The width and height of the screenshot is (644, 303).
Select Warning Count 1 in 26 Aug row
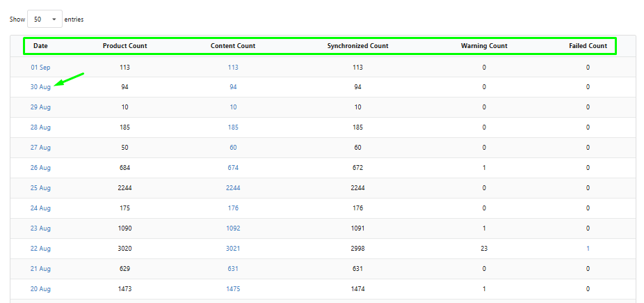[484, 168]
